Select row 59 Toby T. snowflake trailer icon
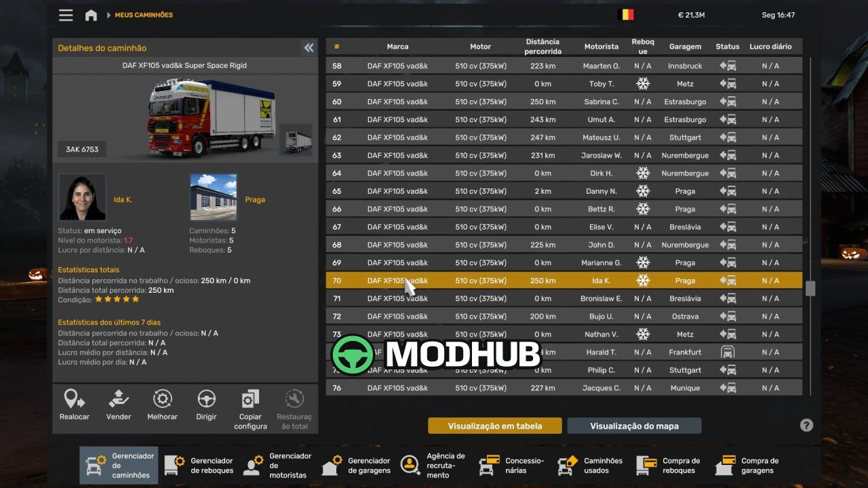The width and height of the screenshot is (868, 488). (642, 84)
